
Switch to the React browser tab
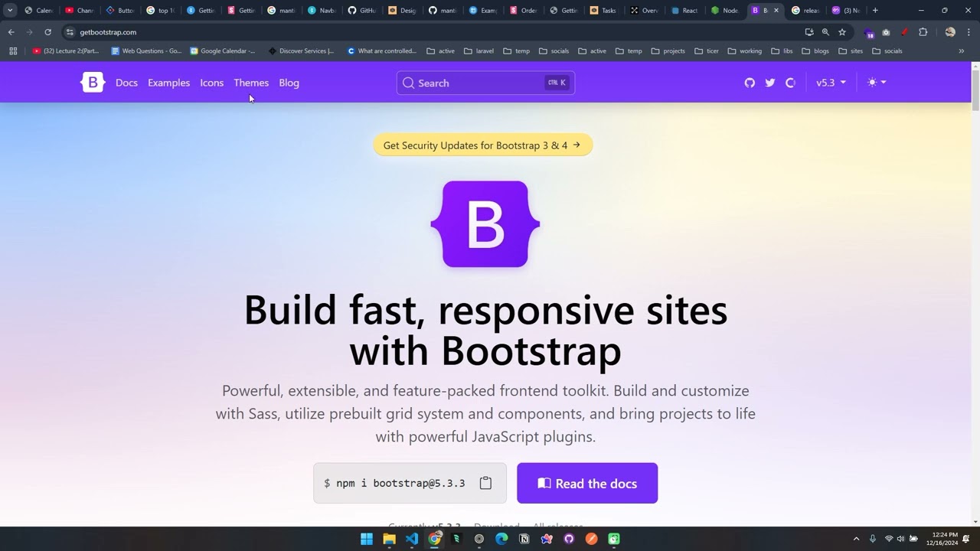(684, 11)
